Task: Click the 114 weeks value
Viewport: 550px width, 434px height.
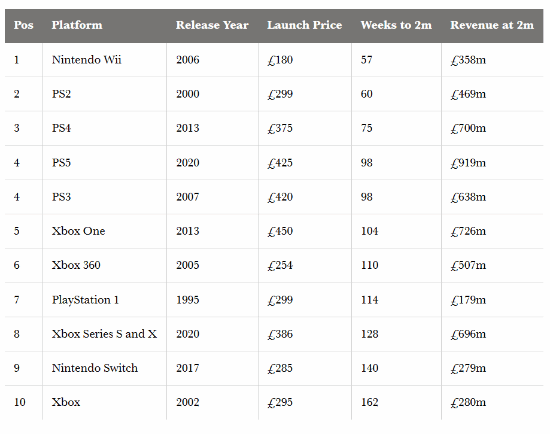Action: pyautogui.click(x=370, y=300)
